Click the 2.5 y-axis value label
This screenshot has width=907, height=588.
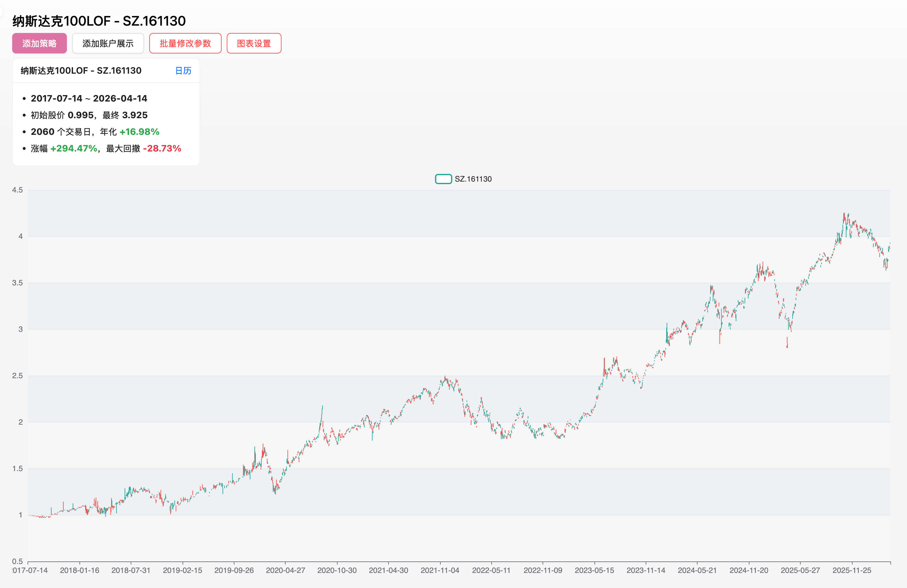coord(18,376)
